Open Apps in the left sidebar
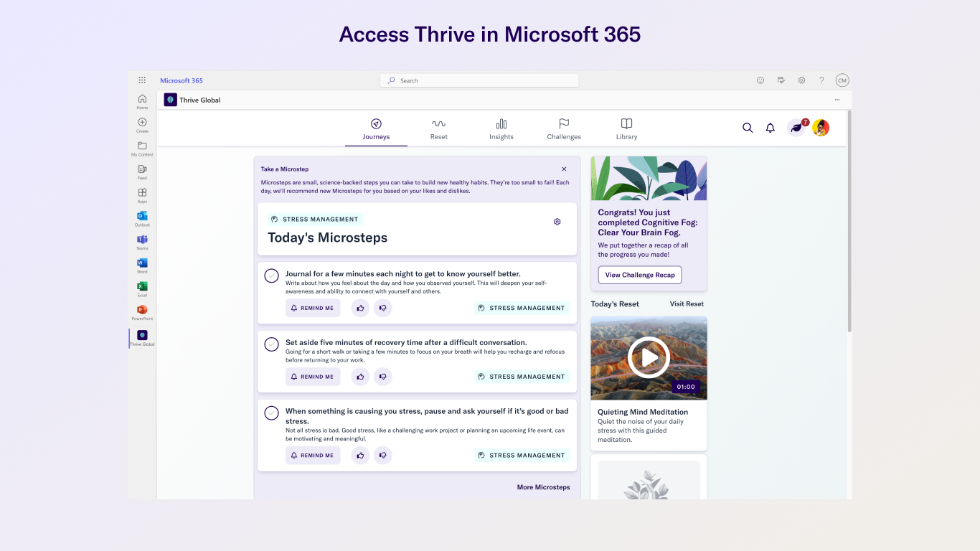980x551 pixels. pyautogui.click(x=142, y=195)
